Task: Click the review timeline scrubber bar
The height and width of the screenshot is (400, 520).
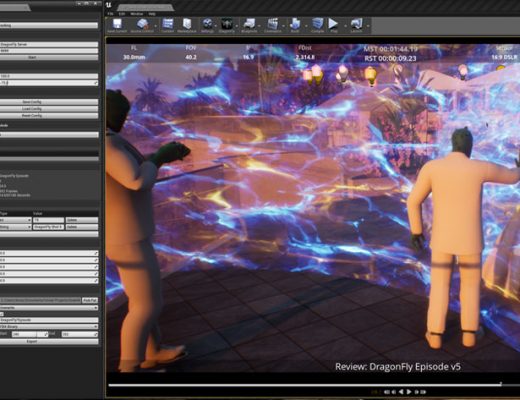Action: (305, 385)
